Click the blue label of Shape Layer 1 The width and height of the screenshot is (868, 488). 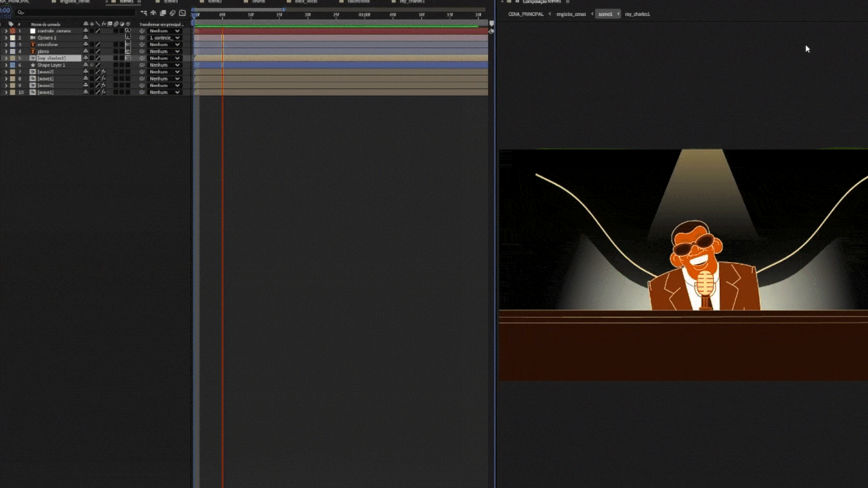click(13, 65)
